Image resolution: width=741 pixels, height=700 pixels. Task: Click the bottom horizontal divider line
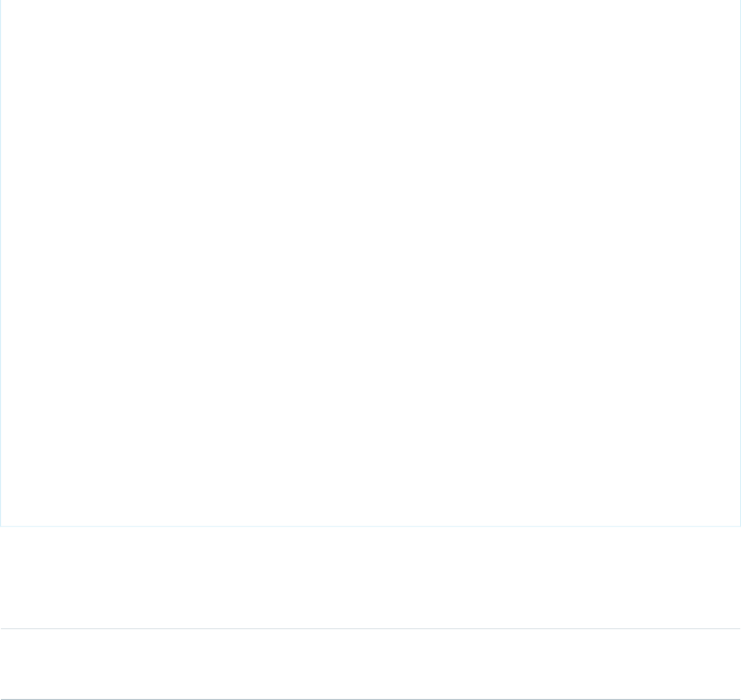370,698
